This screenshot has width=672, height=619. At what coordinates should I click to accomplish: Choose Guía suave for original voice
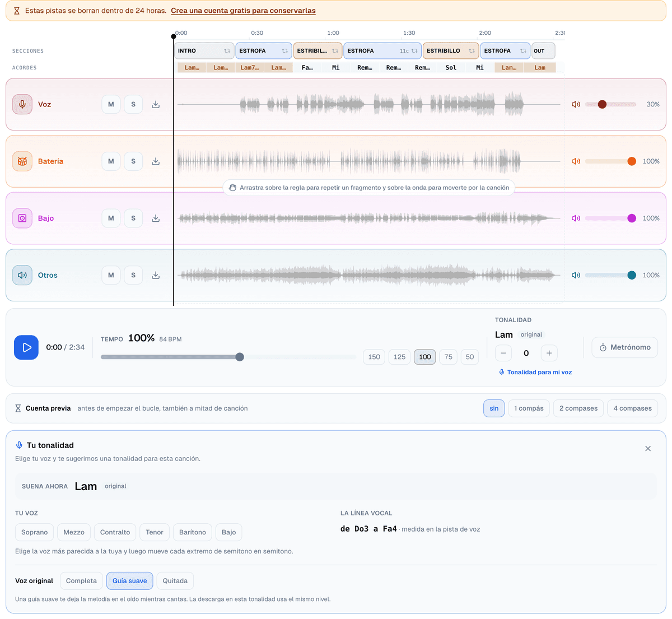130,581
